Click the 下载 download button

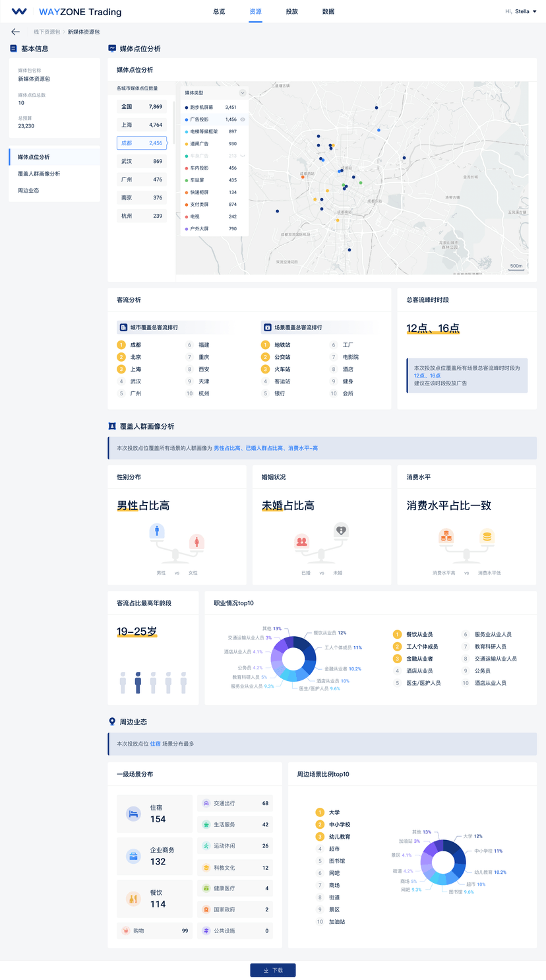tap(272, 970)
